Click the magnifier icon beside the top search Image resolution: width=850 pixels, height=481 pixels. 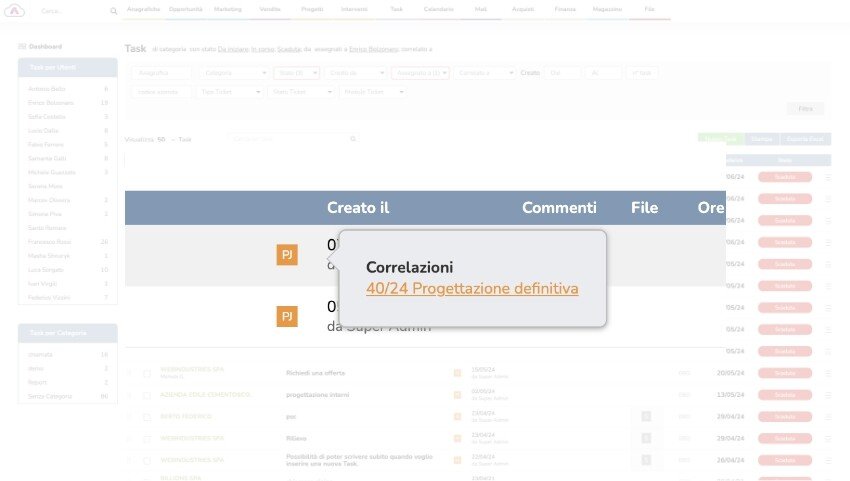pyautogui.click(x=113, y=11)
